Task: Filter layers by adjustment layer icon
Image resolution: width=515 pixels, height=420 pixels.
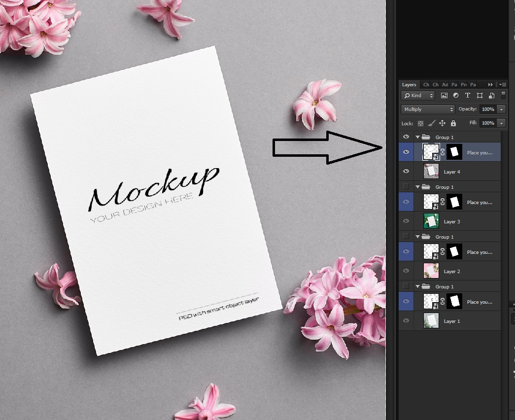Action: pyautogui.click(x=456, y=96)
